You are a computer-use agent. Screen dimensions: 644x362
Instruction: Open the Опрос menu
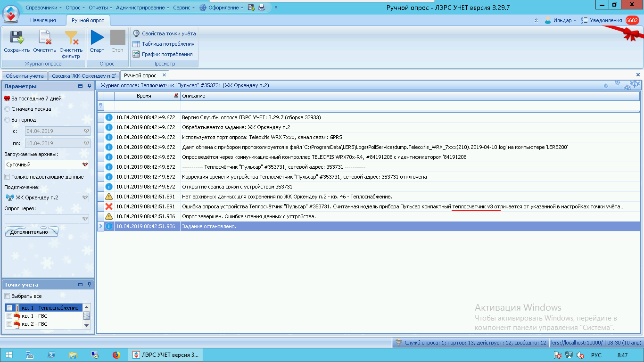(75, 8)
